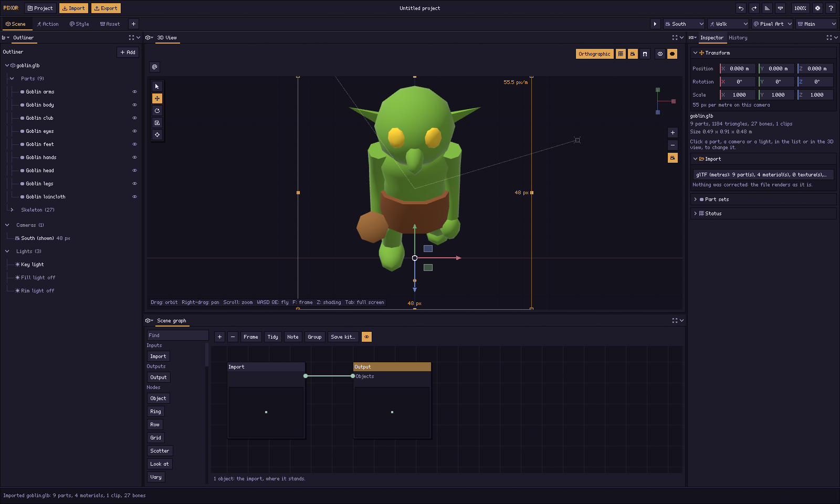Viewport: 840px width, 504px height.
Task: Toggle the grid overlay in the 3D view
Action: (621, 54)
